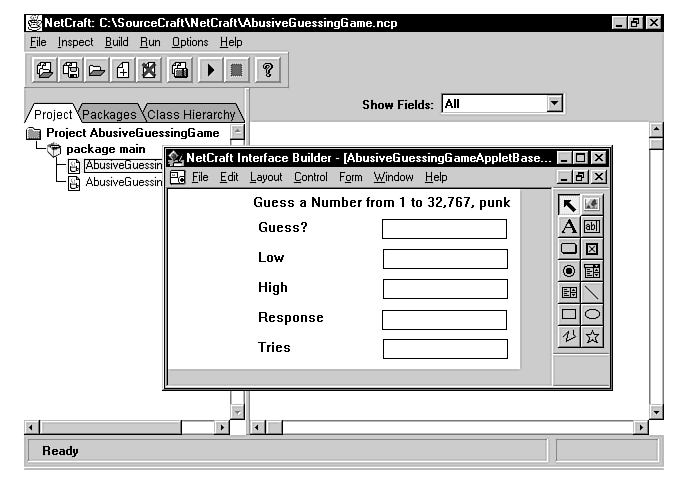Click the Run (play arrow) toolbar button
Image resolution: width=681 pixels, height=483 pixels.
pos(211,70)
